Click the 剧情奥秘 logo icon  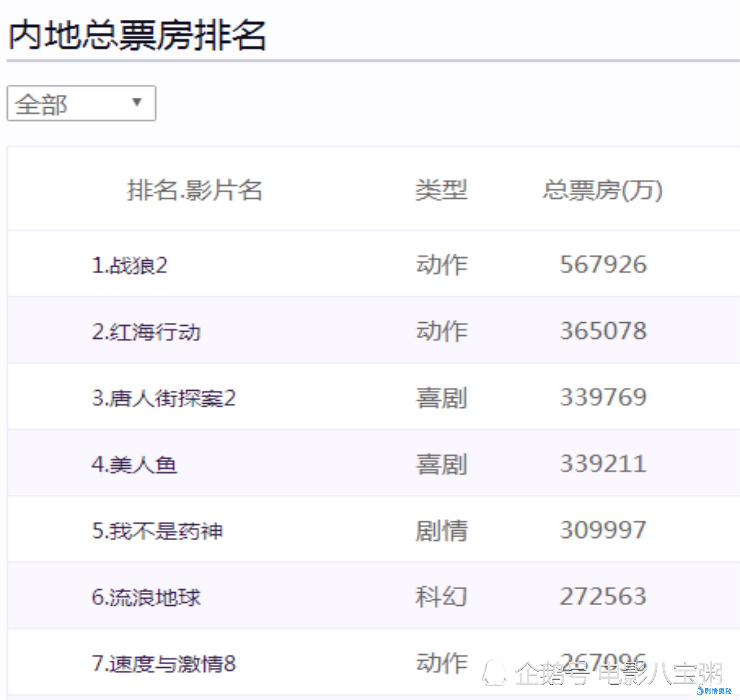(x=700, y=691)
